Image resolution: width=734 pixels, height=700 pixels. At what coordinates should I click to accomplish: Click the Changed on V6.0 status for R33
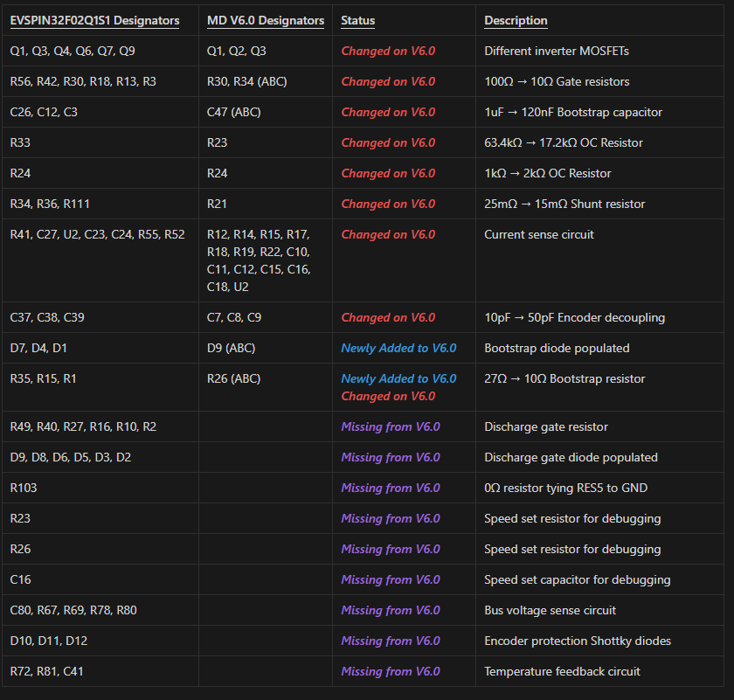[x=388, y=142]
